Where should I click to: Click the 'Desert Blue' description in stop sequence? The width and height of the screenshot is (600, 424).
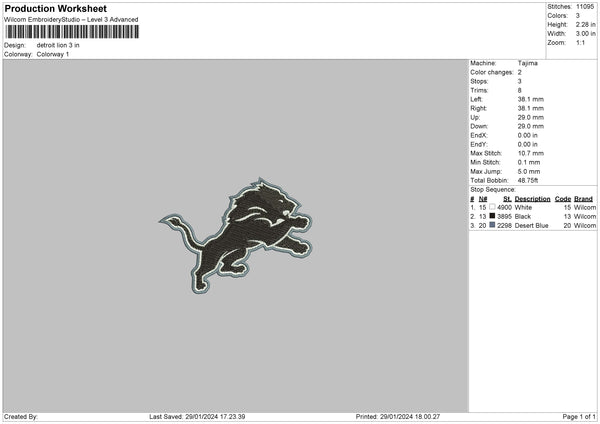[x=532, y=226]
